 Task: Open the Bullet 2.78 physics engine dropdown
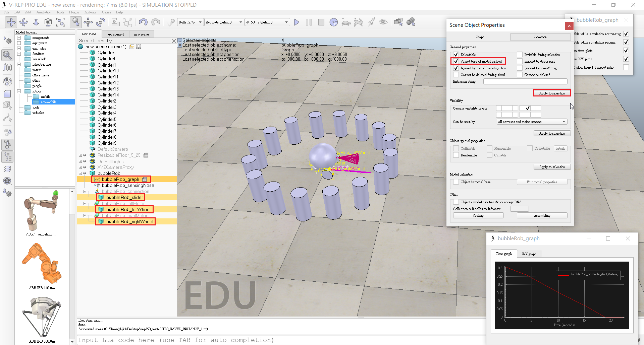pos(190,22)
